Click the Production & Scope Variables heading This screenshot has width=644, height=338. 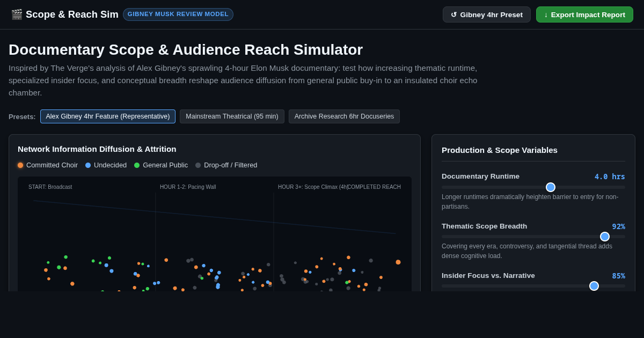pos(500,150)
